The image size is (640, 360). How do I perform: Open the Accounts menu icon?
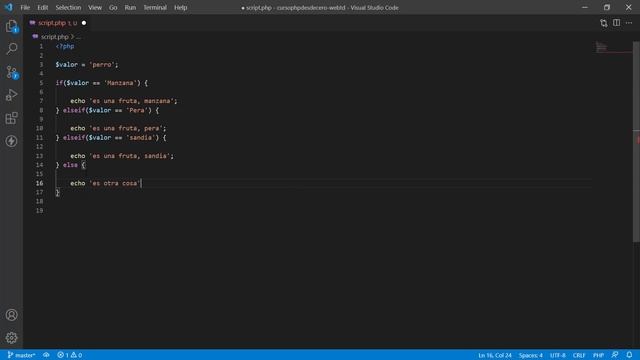(x=11, y=315)
